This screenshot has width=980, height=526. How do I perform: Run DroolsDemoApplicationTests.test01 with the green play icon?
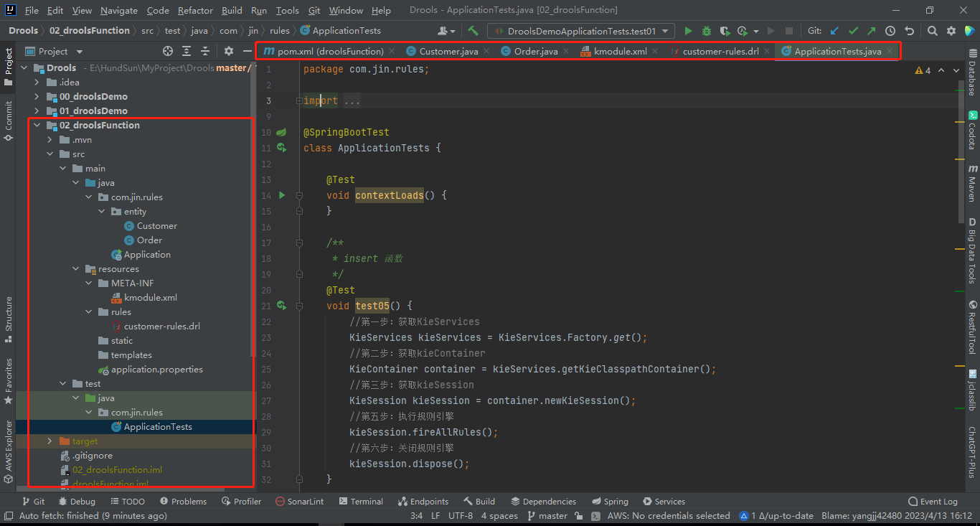coord(689,31)
